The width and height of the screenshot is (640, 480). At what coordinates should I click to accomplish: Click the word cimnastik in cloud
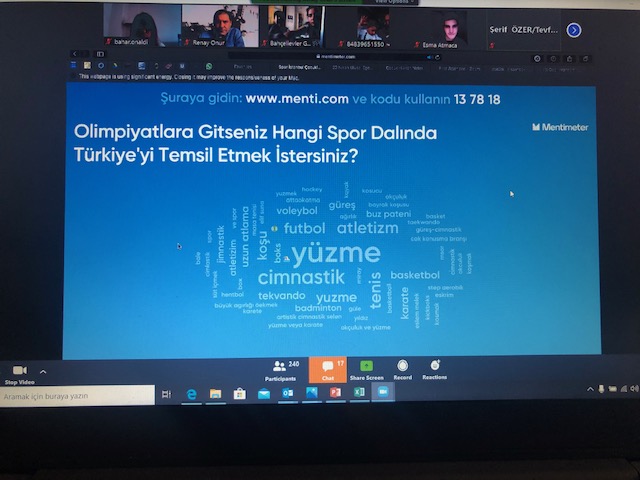[x=301, y=278]
